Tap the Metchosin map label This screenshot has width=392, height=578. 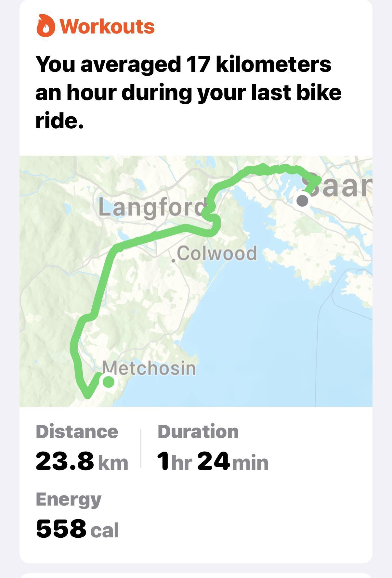tap(149, 368)
